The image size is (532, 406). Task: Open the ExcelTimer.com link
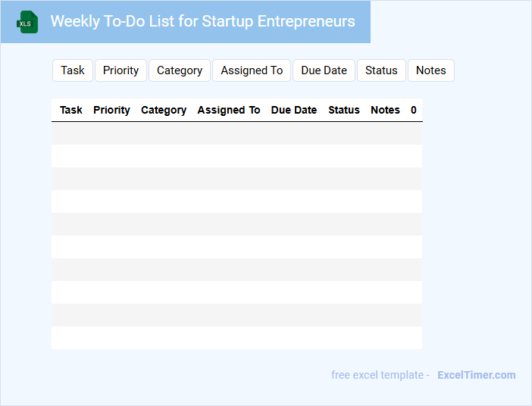tap(476, 375)
